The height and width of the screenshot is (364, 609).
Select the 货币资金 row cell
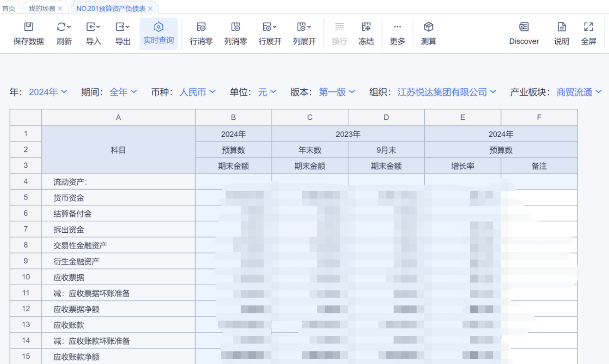tap(118, 198)
